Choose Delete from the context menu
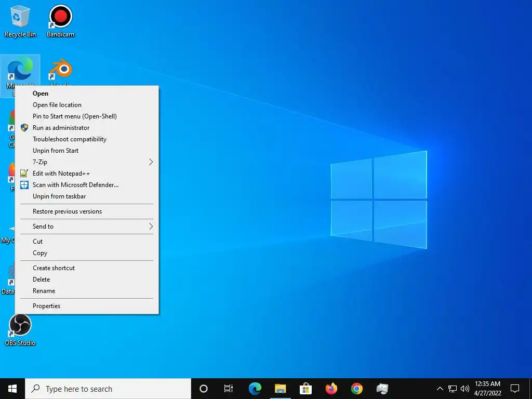The height and width of the screenshot is (399, 532). [87, 280]
